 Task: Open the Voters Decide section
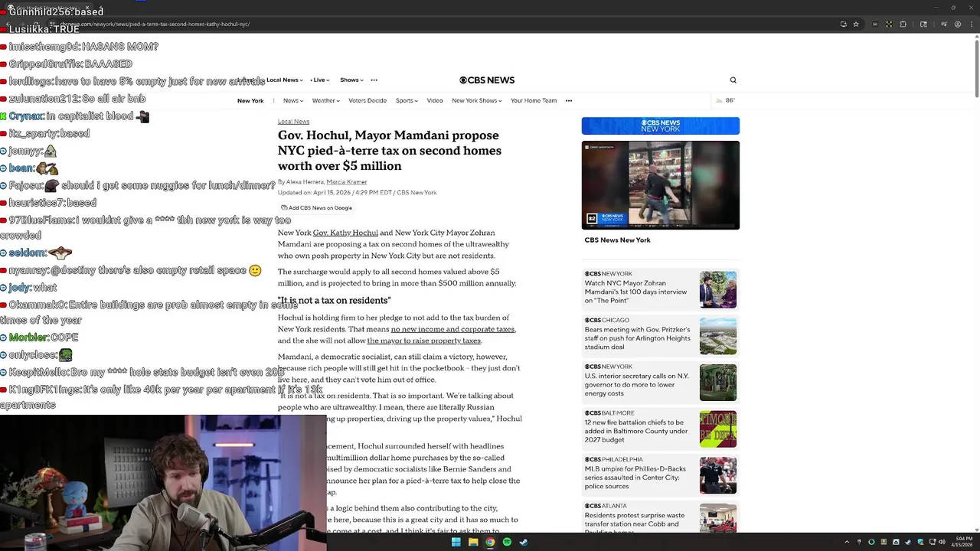pos(367,100)
